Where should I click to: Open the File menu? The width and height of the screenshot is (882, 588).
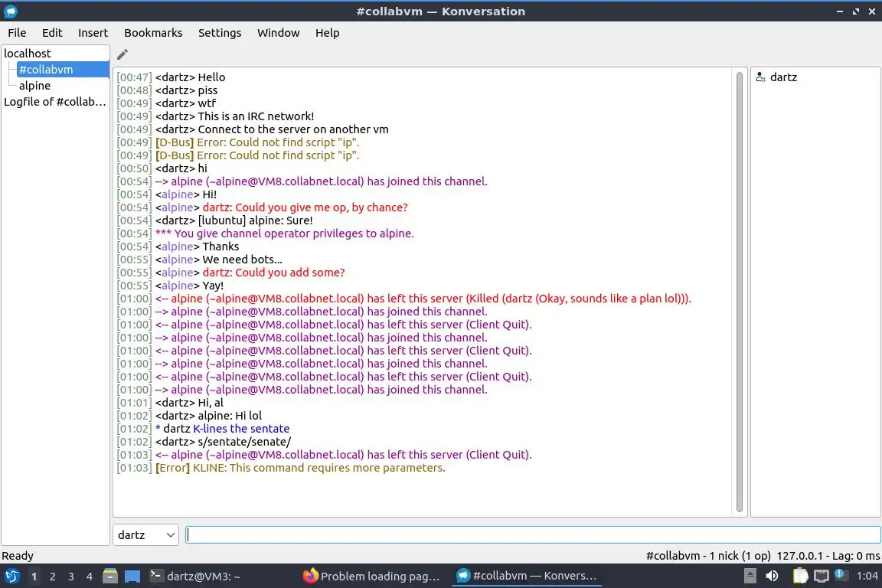click(17, 33)
